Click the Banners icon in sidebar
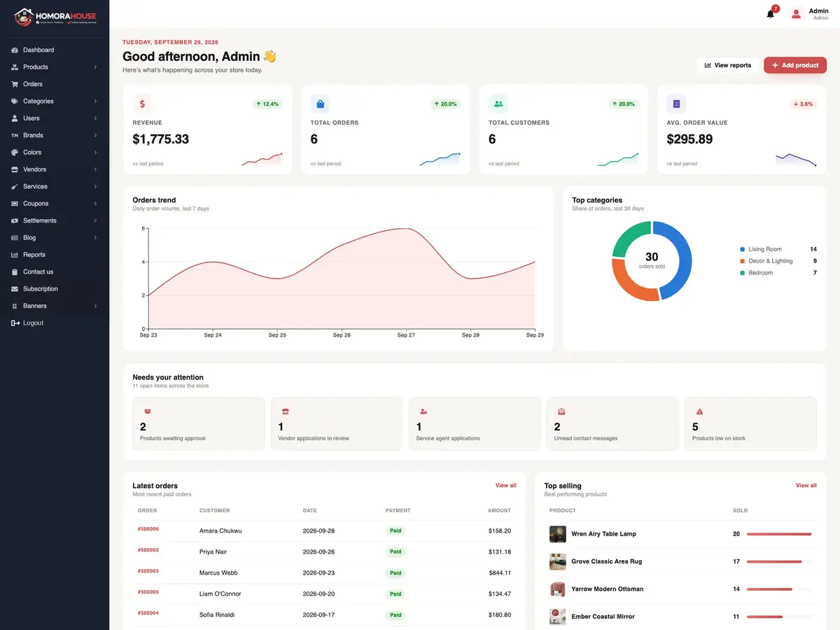 (x=15, y=306)
